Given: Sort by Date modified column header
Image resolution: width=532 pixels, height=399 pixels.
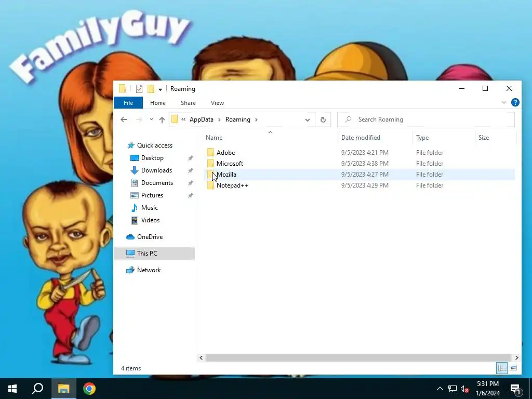Looking at the screenshot, I should click(361, 137).
